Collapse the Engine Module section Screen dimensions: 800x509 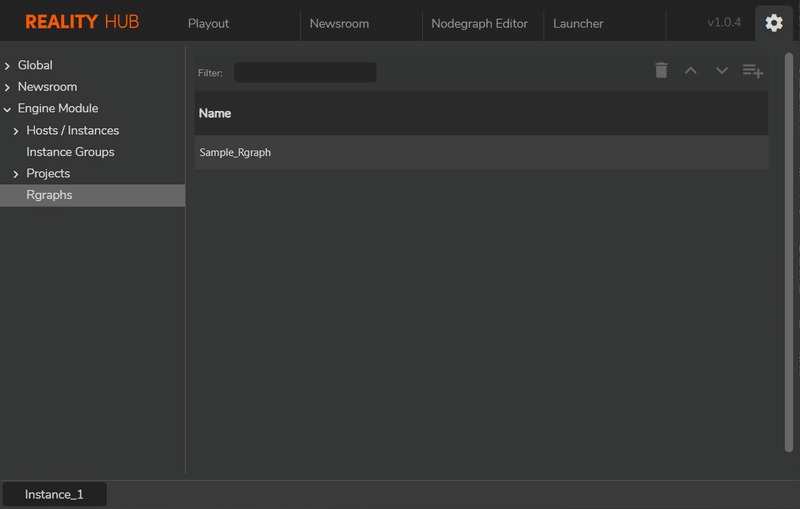pyautogui.click(x=8, y=109)
